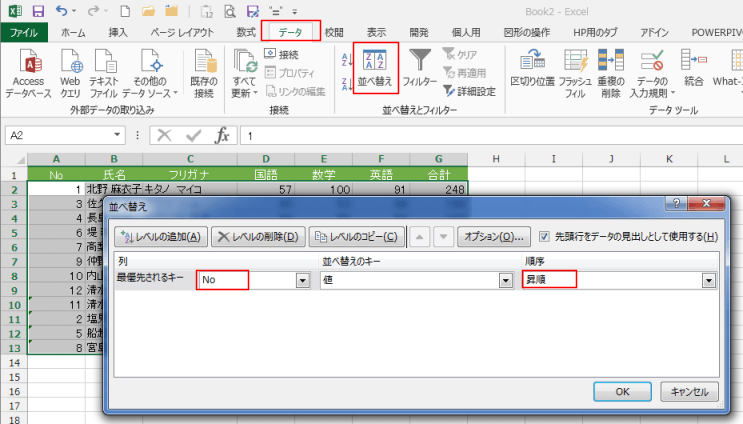Click OK in the 並べ替え dialog
Screen dimensions: 743x424
point(622,392)
